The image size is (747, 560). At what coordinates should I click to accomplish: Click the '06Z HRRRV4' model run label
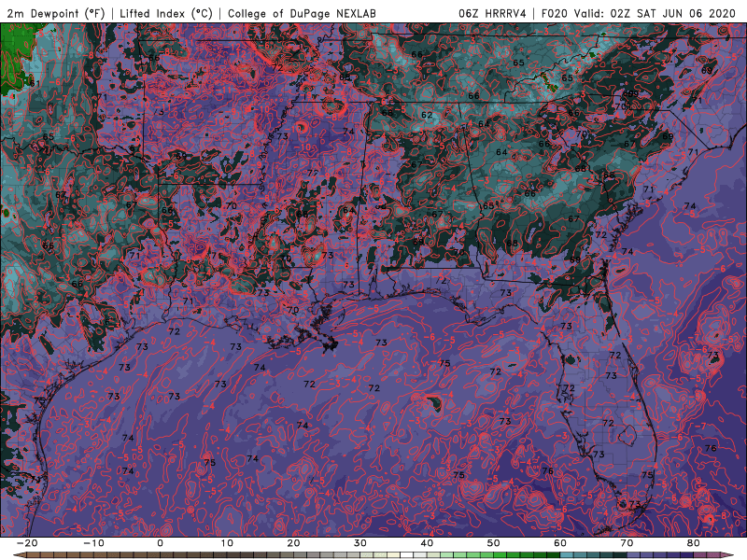point(492,13)
